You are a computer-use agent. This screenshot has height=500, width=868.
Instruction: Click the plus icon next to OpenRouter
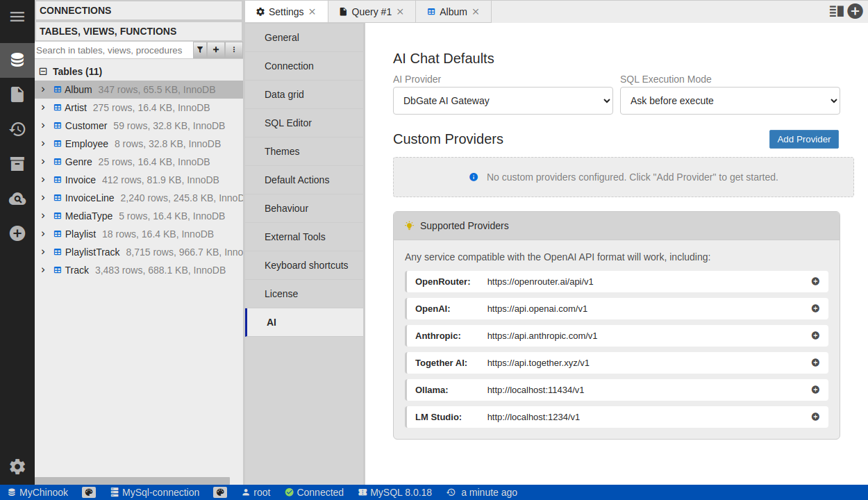tap(815, 281)
